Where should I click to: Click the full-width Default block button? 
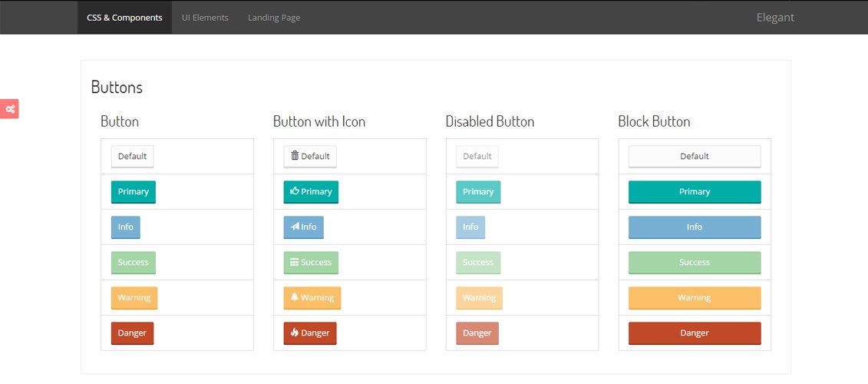(x=695, y=157)
